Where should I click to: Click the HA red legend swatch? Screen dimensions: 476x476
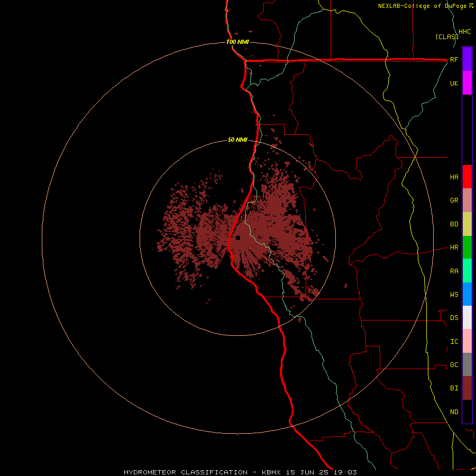click(467, 177)
